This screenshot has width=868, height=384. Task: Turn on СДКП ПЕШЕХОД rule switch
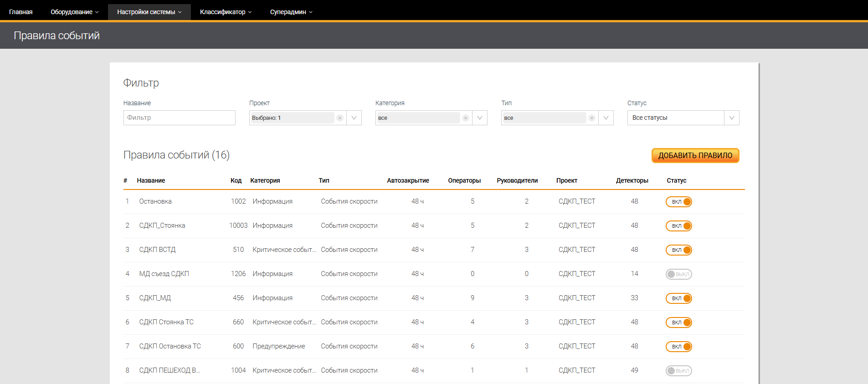point(678,371)
